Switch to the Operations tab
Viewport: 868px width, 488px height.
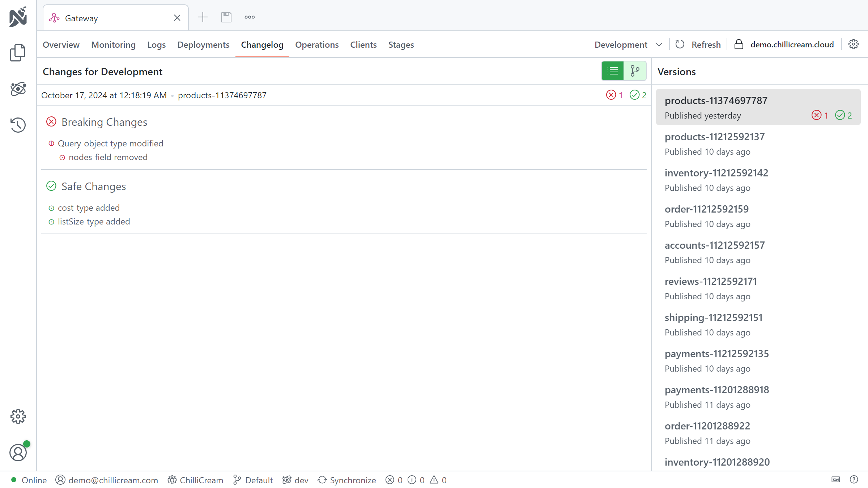click(317, 44)
